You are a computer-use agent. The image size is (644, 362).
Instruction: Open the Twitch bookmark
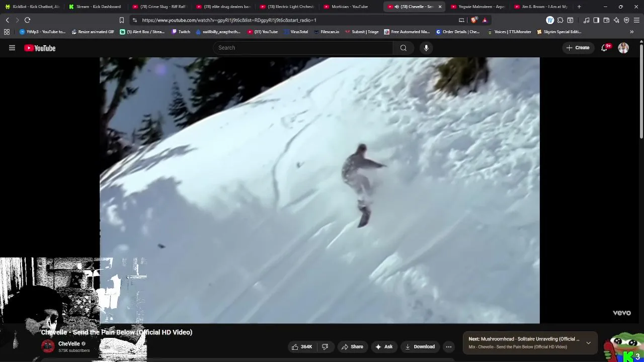[181, 32]
